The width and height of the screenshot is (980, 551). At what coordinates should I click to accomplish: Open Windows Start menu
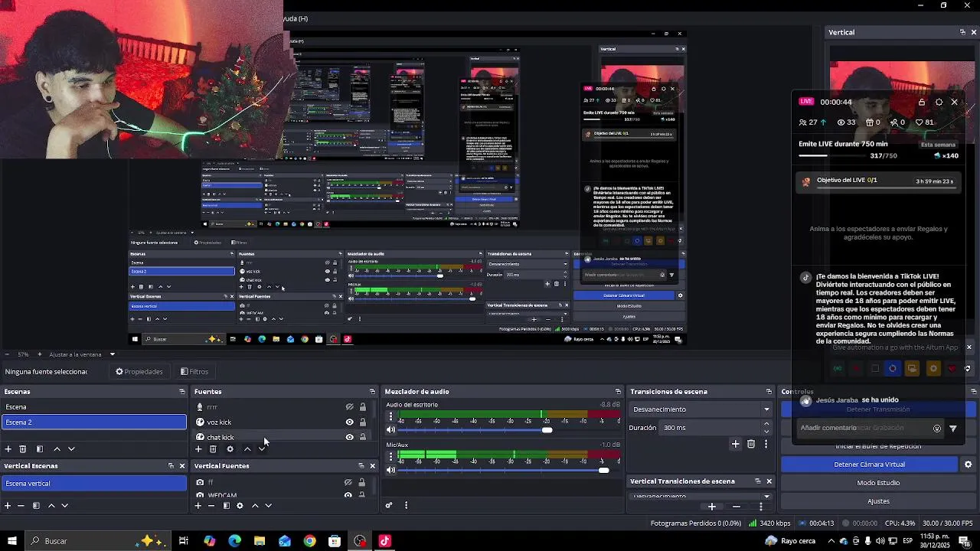click(x=11, y=541)
